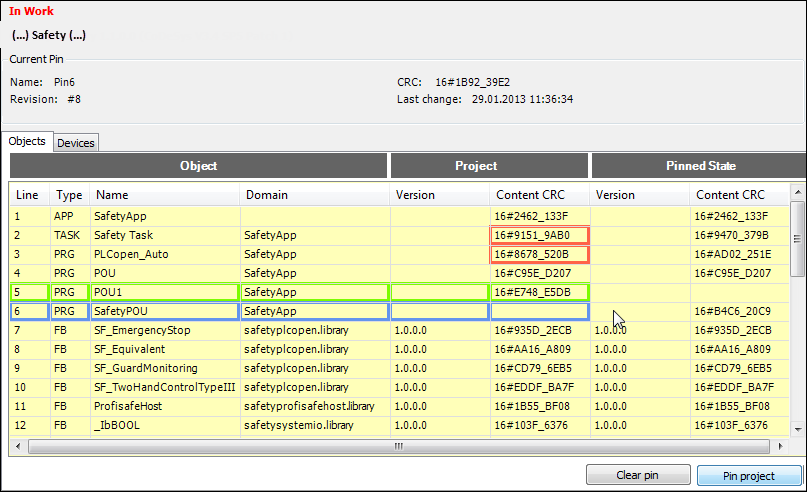807x492 pixels.
Task: Select the SafetyPOU row name cell
Action: pos(165,311)
